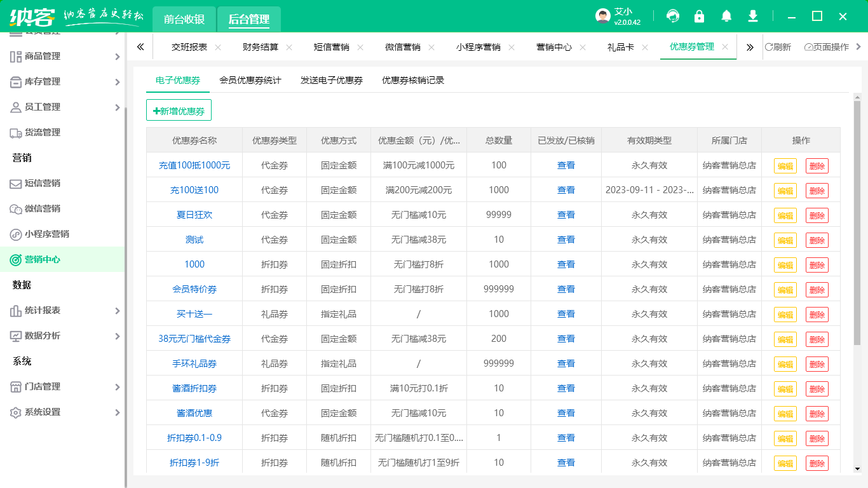The height and width of the screenshot is (488, 868).
Task: Open notifications bell icon
Action: pos(726,16)
